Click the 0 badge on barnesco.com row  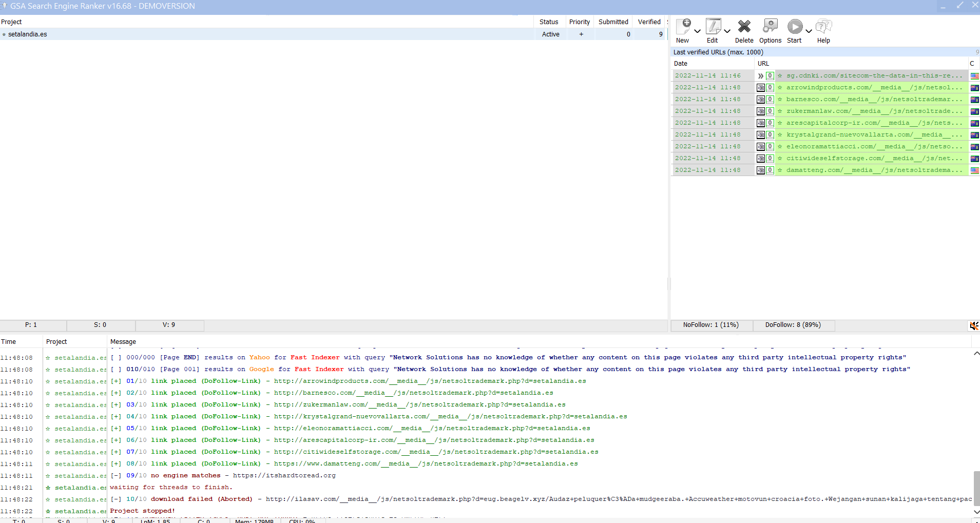click(770, 100)
